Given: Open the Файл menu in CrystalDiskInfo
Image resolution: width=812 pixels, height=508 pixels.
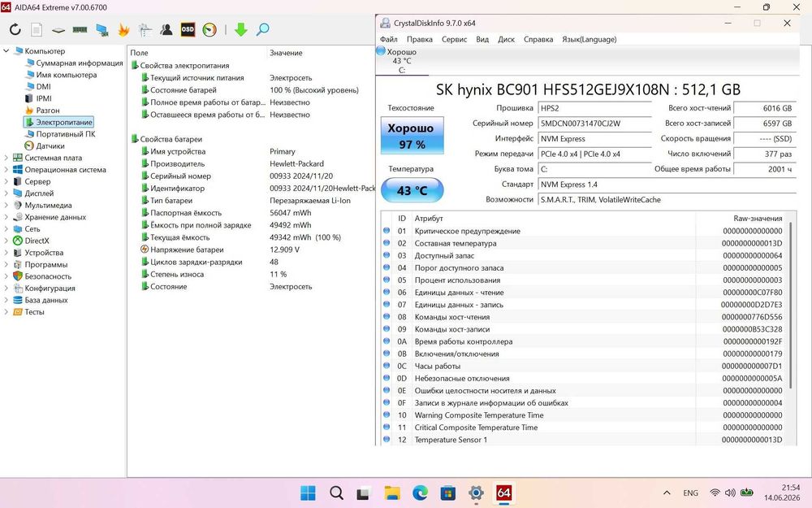Looking at the screenshot, I should tap(388, 39).
